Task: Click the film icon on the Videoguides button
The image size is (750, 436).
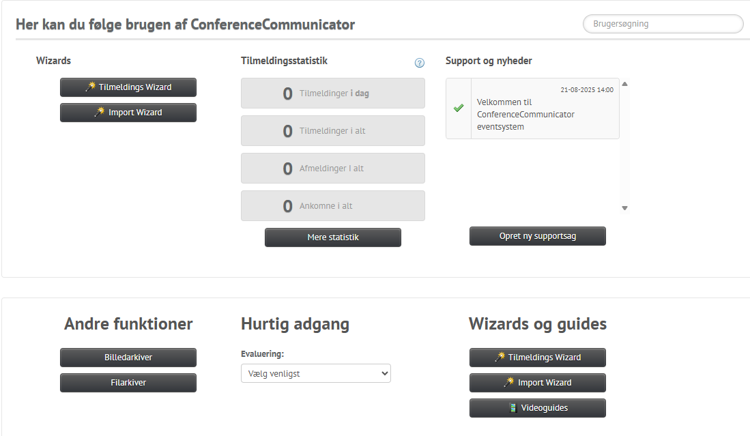Action: [513, 408]
